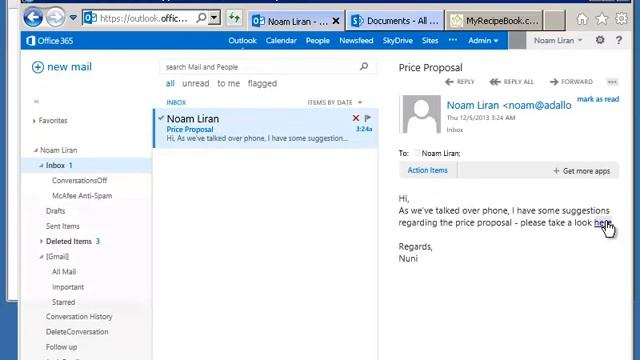
Task: Click the browser refresh icon
Action: (x=234, y=18)
